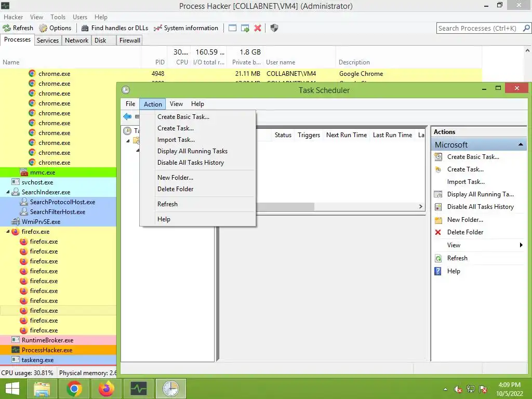Open Chrome from the taskbar

74,389
